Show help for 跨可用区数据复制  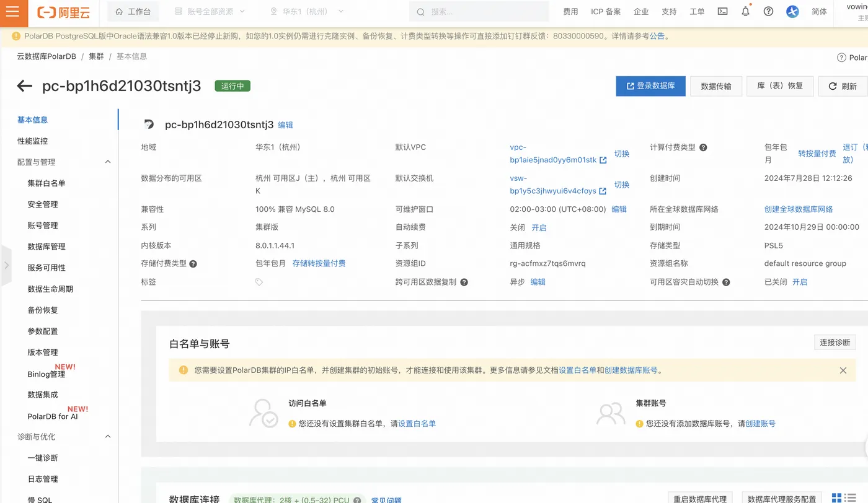pos(464,282)
